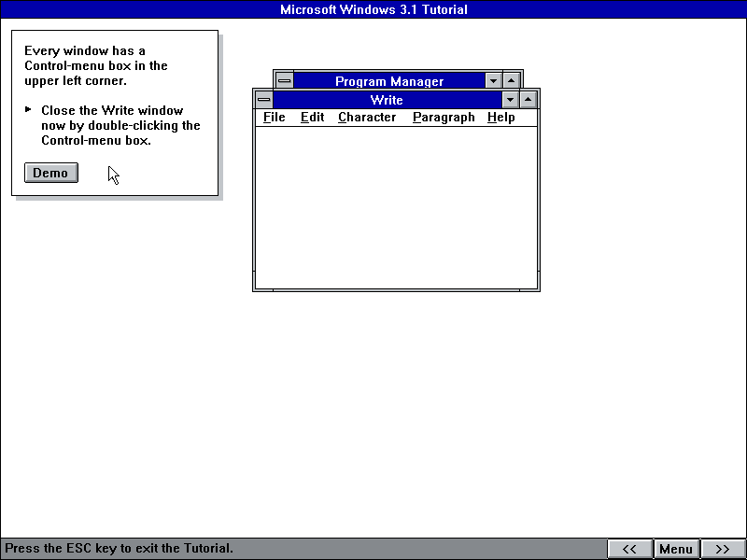Maximize the Write window

528,100
